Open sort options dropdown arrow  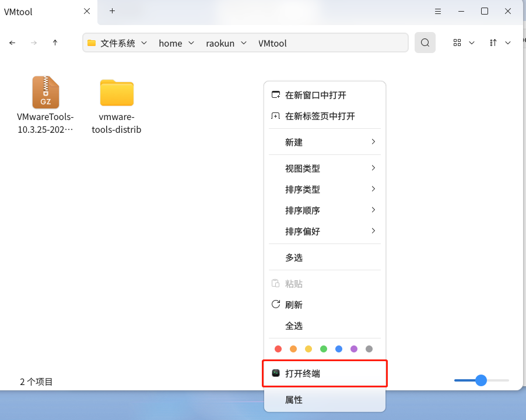click(x=508, y=43)
